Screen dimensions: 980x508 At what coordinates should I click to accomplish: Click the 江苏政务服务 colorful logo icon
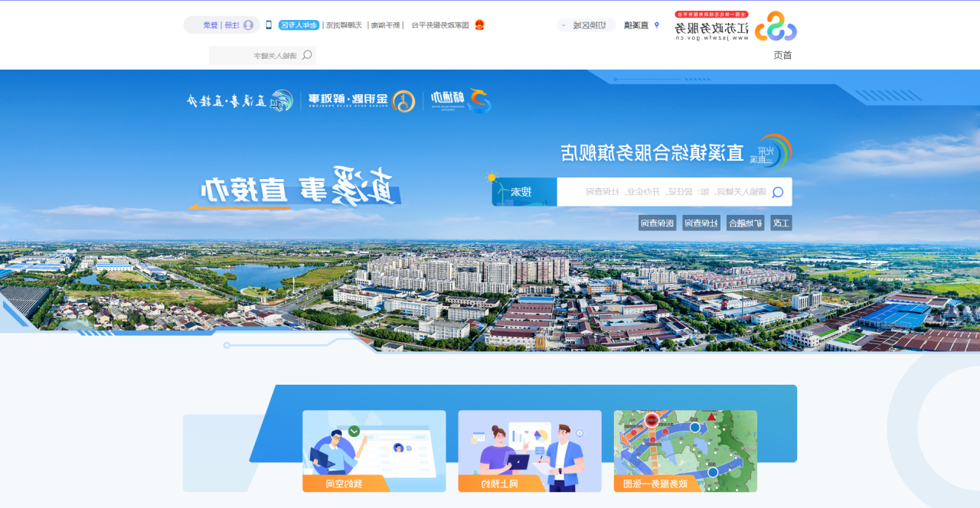tap(776, 26)
